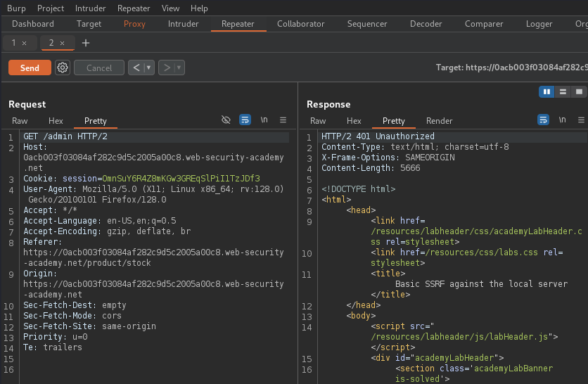Send the request
588x384 pixels.
pyautogui.click(x=30, y=68)
